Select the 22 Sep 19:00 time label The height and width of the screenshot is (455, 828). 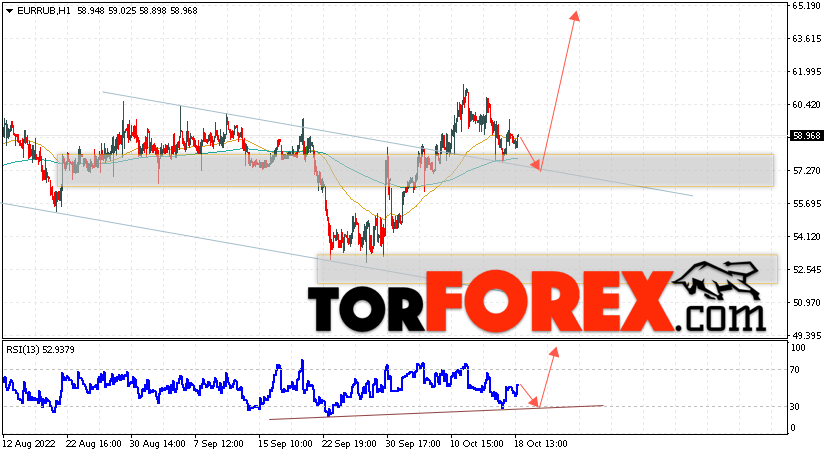pyautogui.click(x=350, y=444)
